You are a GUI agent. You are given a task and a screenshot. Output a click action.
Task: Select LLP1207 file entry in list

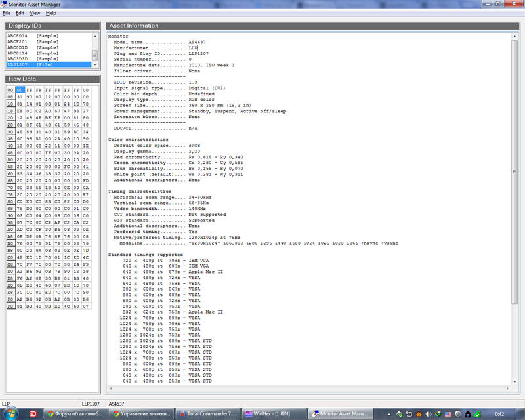click(x=33, y=64)
